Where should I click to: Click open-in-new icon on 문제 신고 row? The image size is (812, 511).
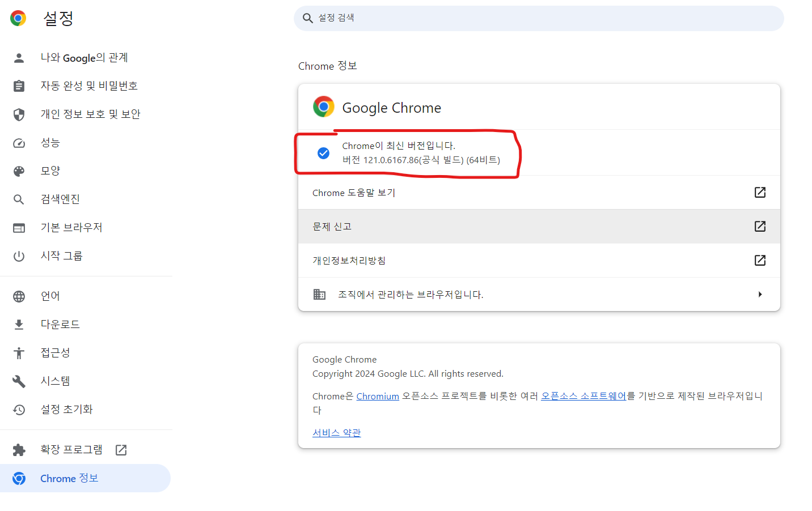point(760,227)
